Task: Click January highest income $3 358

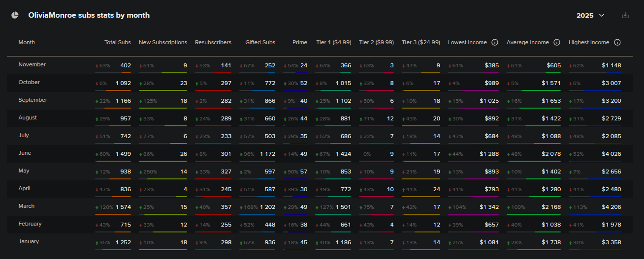Action: [612, 242]
